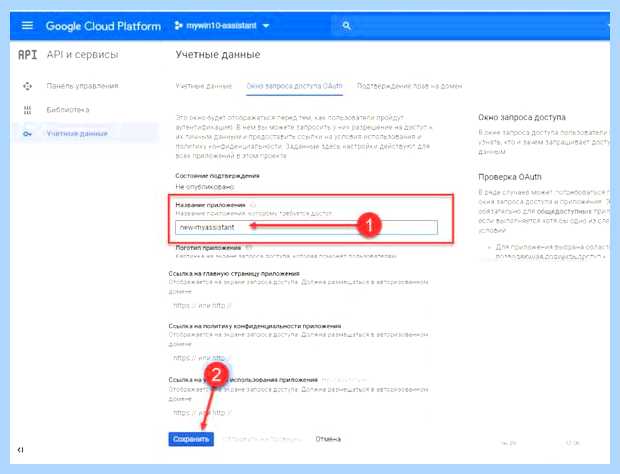Click the Учетные данные page heading
Screen dimensions: 620x474
pos(218,55)
